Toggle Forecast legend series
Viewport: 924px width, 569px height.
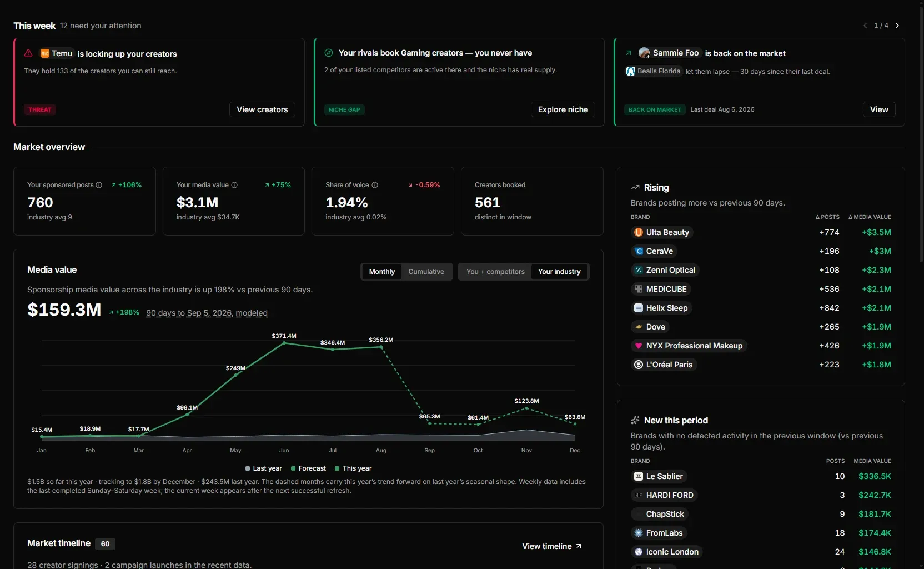[x=309, y=468]
